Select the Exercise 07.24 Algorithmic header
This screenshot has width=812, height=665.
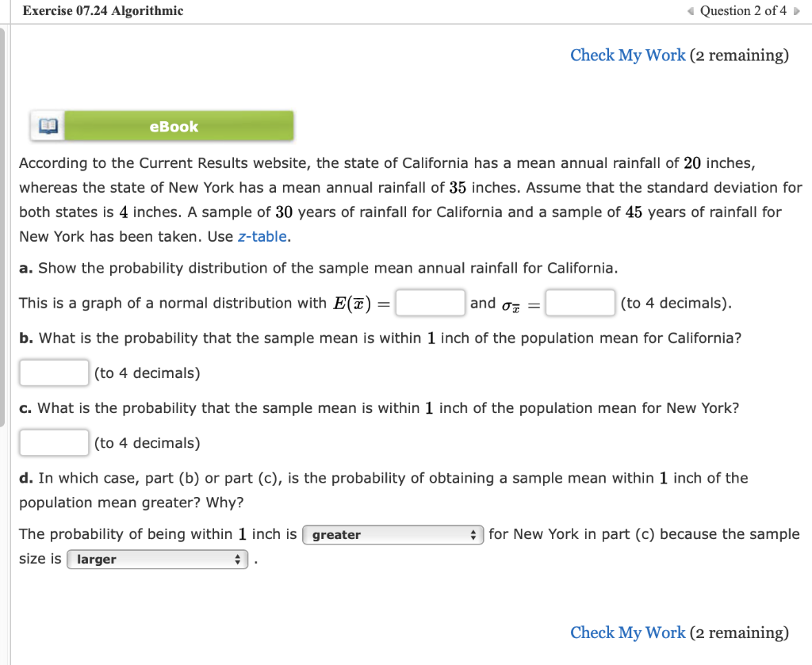click(101, 10)
